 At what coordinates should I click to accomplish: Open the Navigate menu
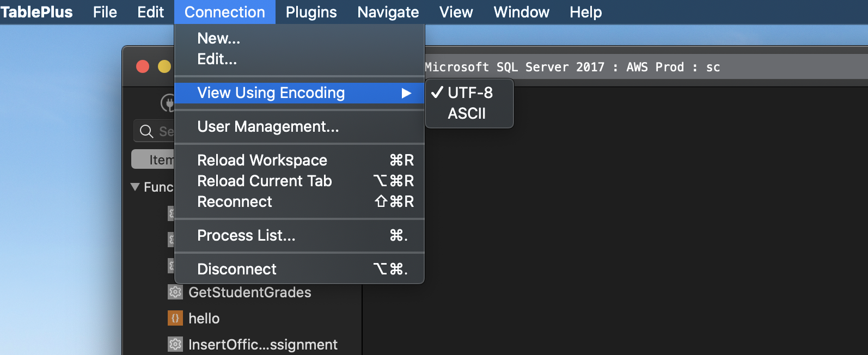tap(387, 12)
